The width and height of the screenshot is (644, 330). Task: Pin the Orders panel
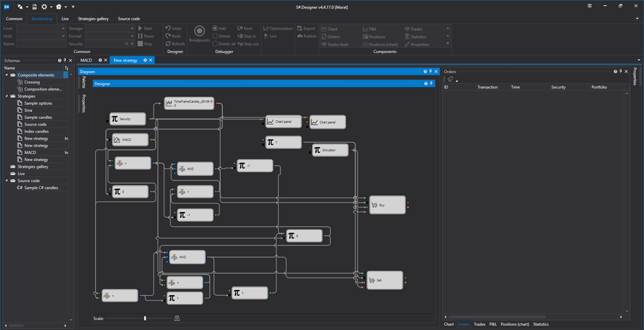tap(621, 71)
